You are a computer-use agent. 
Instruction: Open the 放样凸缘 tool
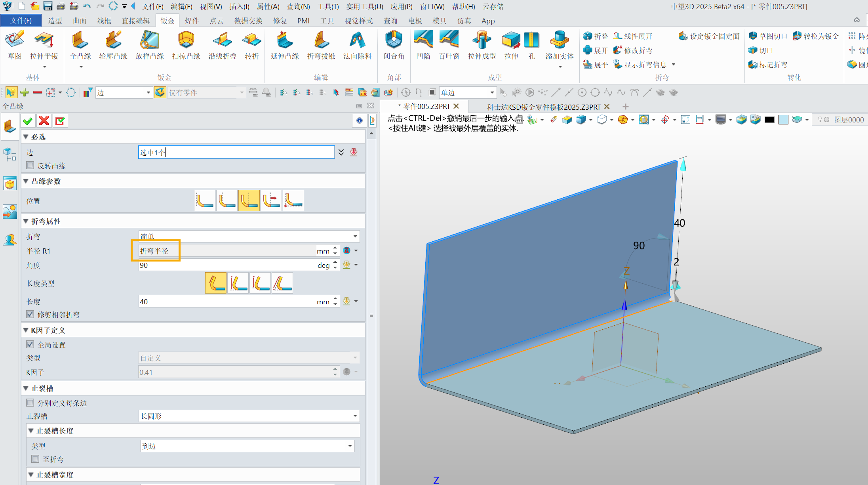pos(150,46)
